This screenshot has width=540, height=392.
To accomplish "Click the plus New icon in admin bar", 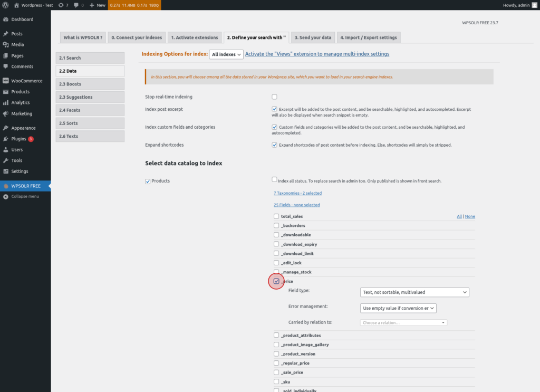I will (x=92, y=5).
